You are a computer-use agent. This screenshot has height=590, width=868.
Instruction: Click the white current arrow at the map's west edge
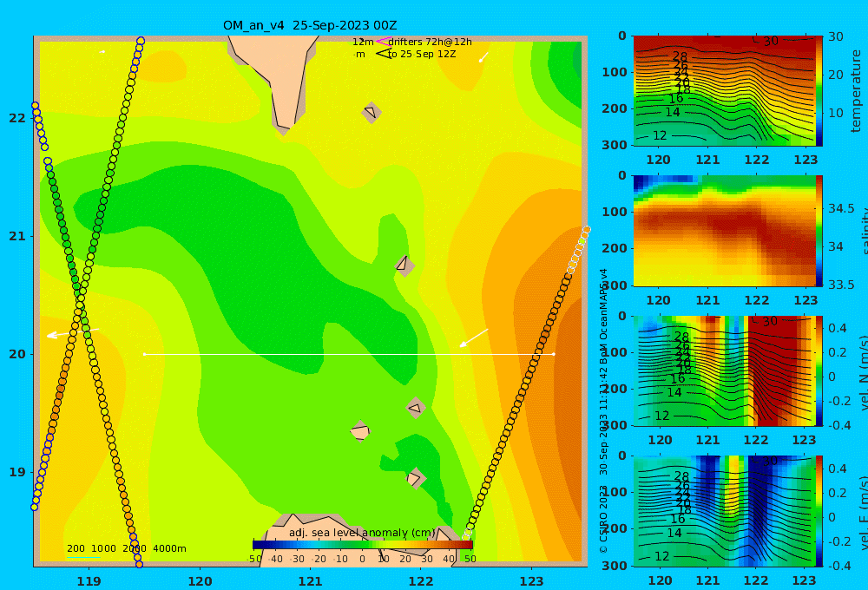[72, 332]
